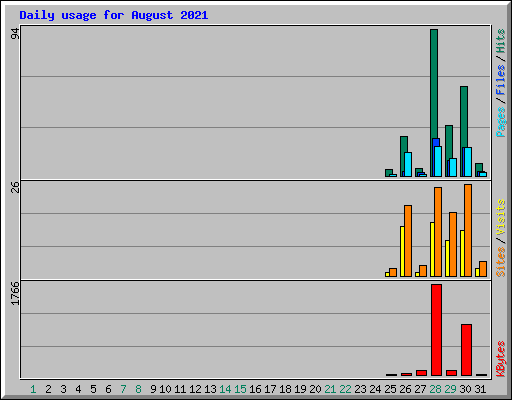Click the orange Sites bar for day 26
This screenshot has width=512, height=400.
coord(408,241)
